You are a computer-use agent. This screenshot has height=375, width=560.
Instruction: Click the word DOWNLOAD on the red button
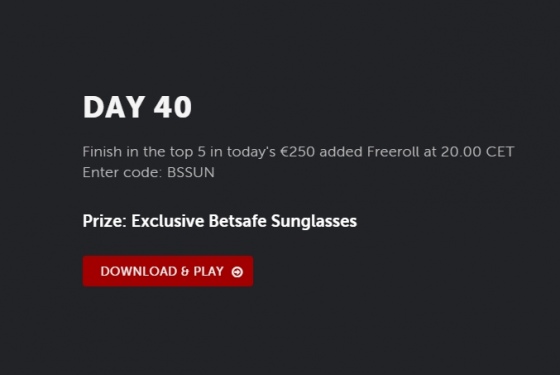pyautogui.click(x=139, y=271)
